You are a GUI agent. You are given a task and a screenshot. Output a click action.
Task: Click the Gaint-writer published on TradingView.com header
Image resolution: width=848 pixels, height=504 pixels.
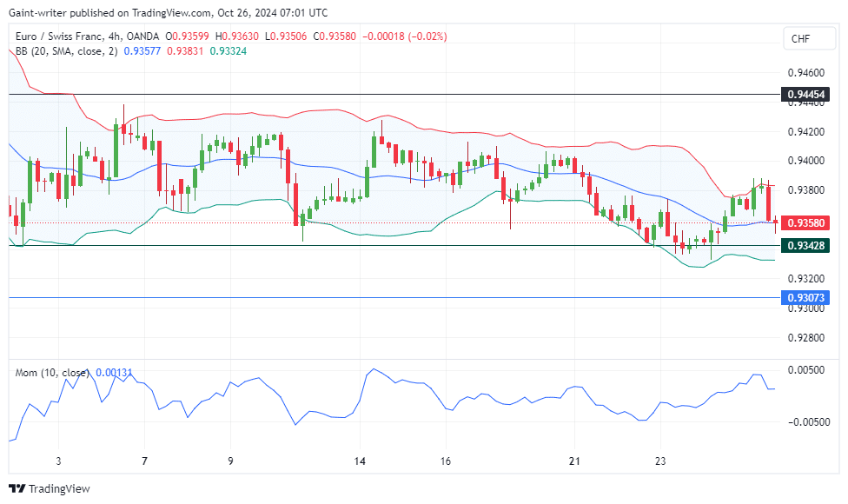click(x=169, y=12)
